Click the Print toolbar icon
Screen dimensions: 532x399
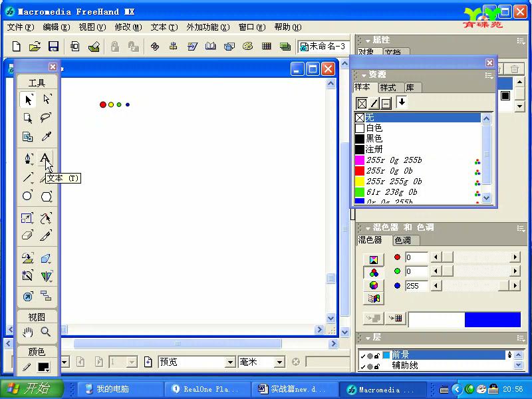point(94,46)
